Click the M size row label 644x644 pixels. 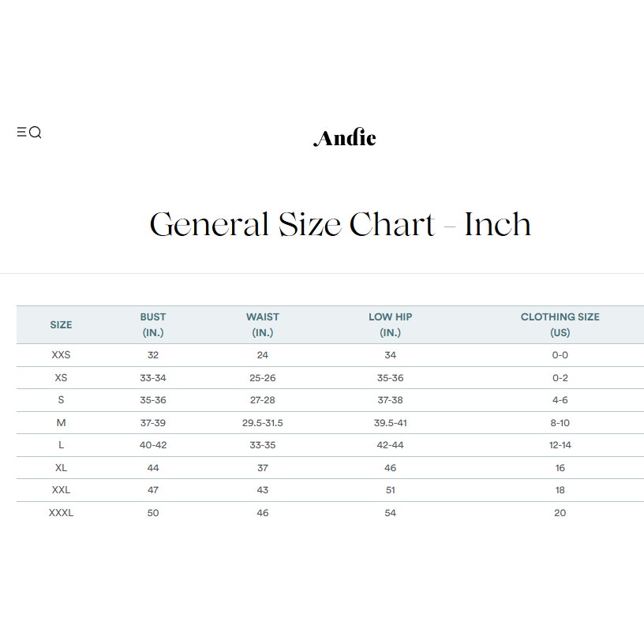tap(61, 423)
